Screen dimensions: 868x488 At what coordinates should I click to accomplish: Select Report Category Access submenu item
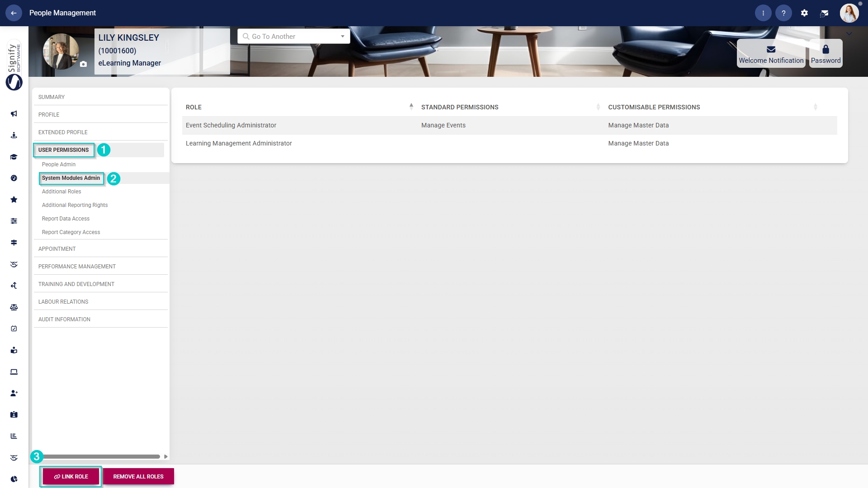71,232
